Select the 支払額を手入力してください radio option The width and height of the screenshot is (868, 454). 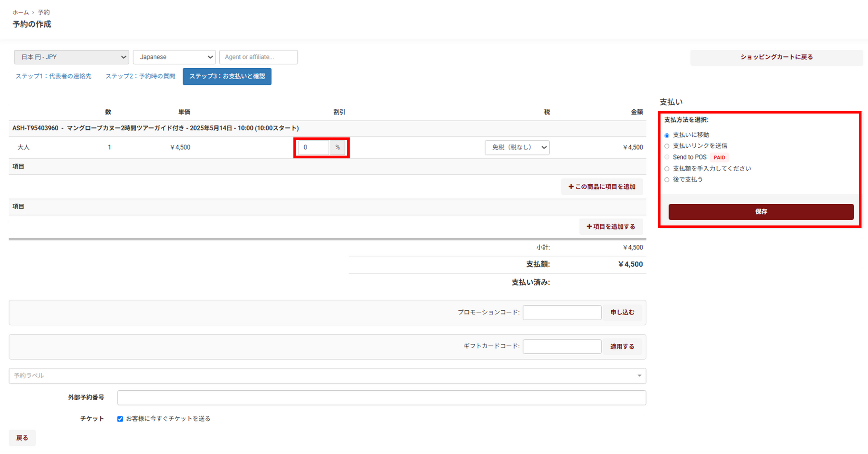[667, 169]
